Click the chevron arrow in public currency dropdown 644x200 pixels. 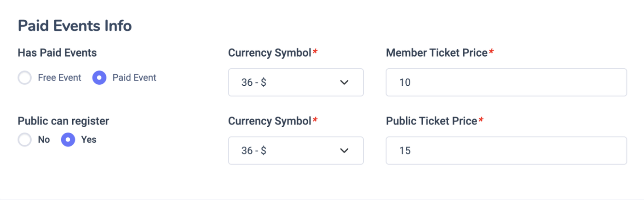coord(344,151)
